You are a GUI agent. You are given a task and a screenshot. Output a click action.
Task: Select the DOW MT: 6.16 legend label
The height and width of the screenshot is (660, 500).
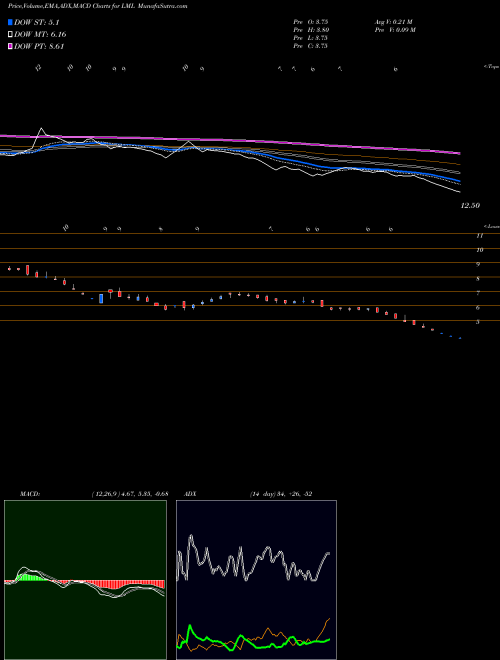coord(40,35)
